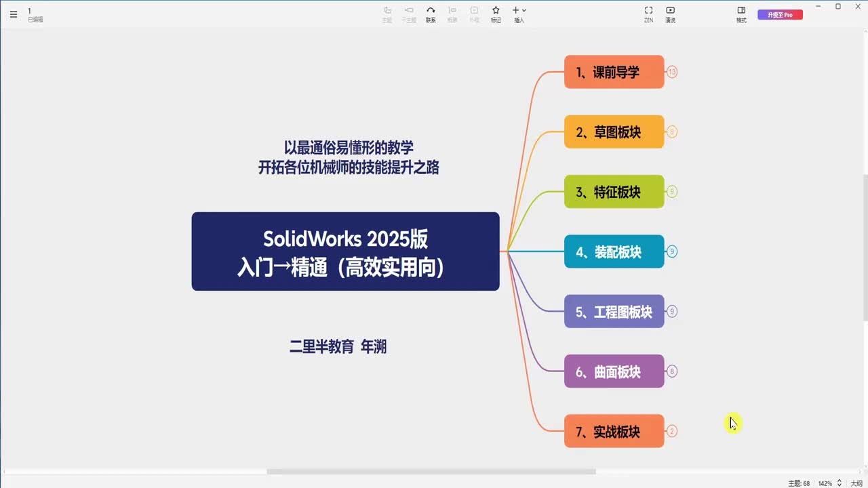Select the central topic SolidWorks 2025版
This screenshot has height=488, width=868.
coord(345,251)
